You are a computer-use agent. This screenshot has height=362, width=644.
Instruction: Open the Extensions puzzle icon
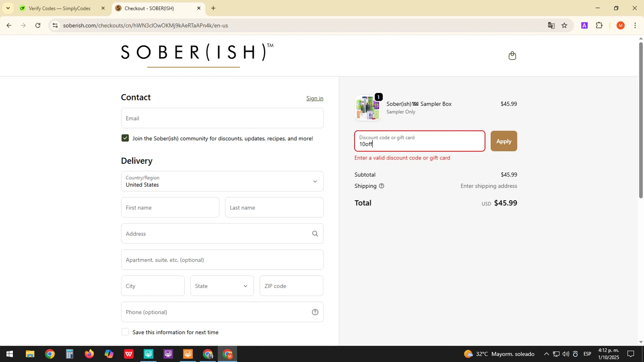tap(599, 25)
